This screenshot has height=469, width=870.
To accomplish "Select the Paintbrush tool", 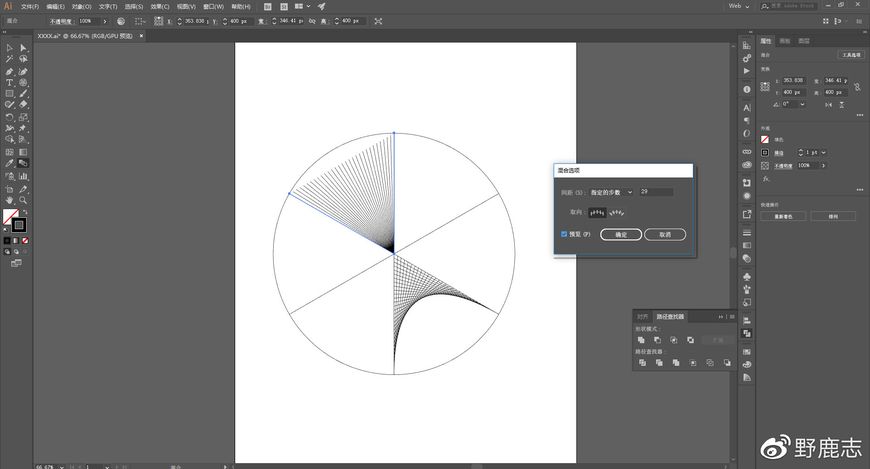I will pyautogui.click(x=23, y=94).
